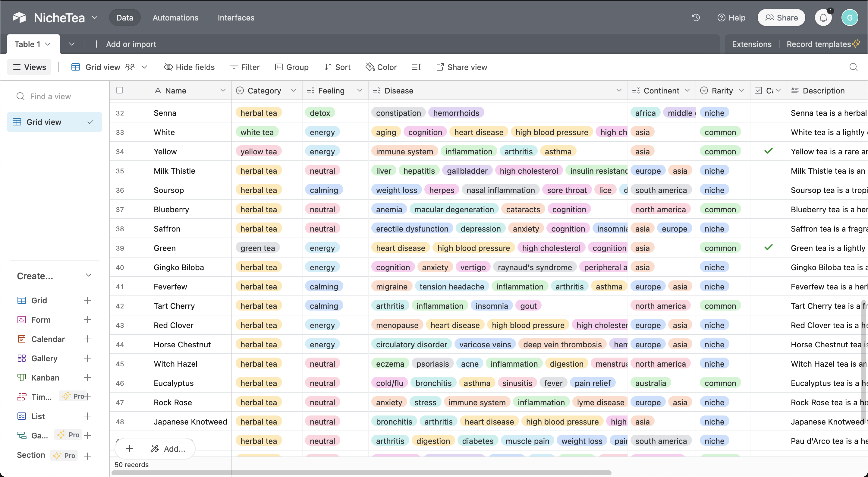Uncheck the checkbox in Yellow row
The image size is (868, 477).
coord(768,151)
